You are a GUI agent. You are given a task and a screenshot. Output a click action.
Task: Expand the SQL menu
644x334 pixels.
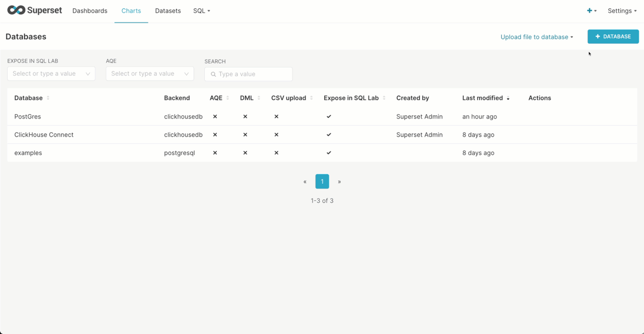click(x=202, y=11)
